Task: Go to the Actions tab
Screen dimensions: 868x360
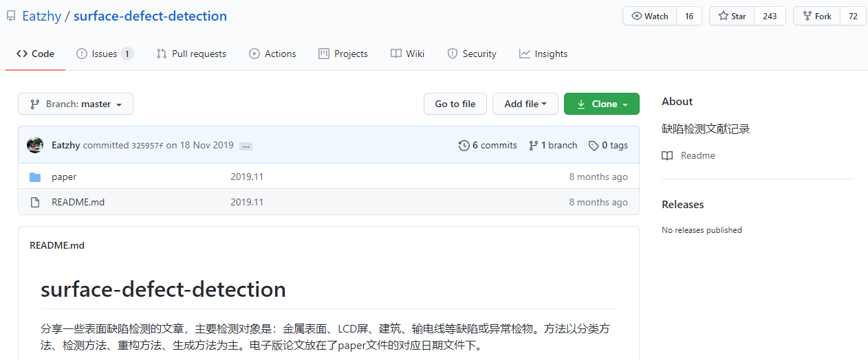Action: pyautogui.click(x=272, y=54)
